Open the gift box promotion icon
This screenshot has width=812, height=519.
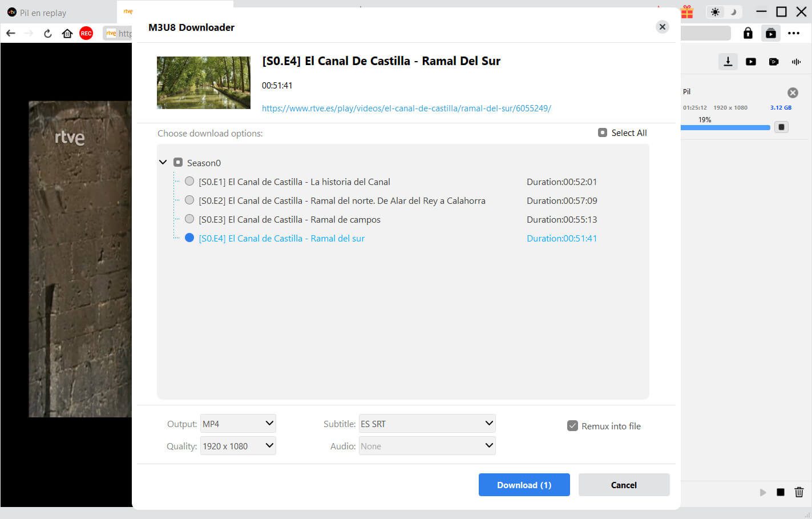pyautogui.click(x=687, y=12)
